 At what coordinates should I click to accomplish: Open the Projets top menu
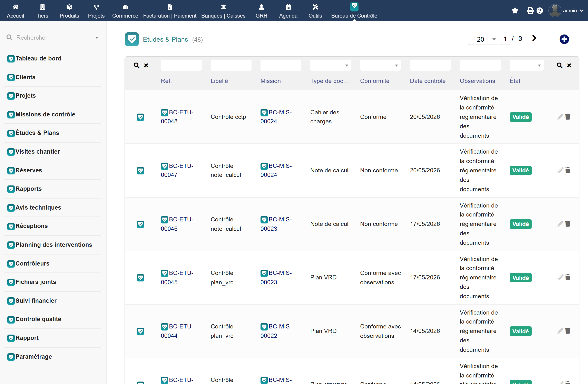96,11
